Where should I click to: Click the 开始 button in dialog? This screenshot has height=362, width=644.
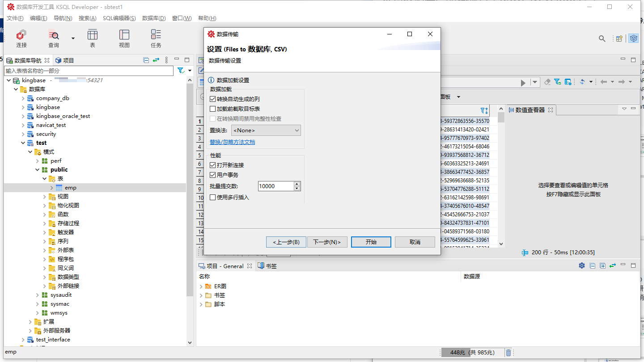point(371,242)
